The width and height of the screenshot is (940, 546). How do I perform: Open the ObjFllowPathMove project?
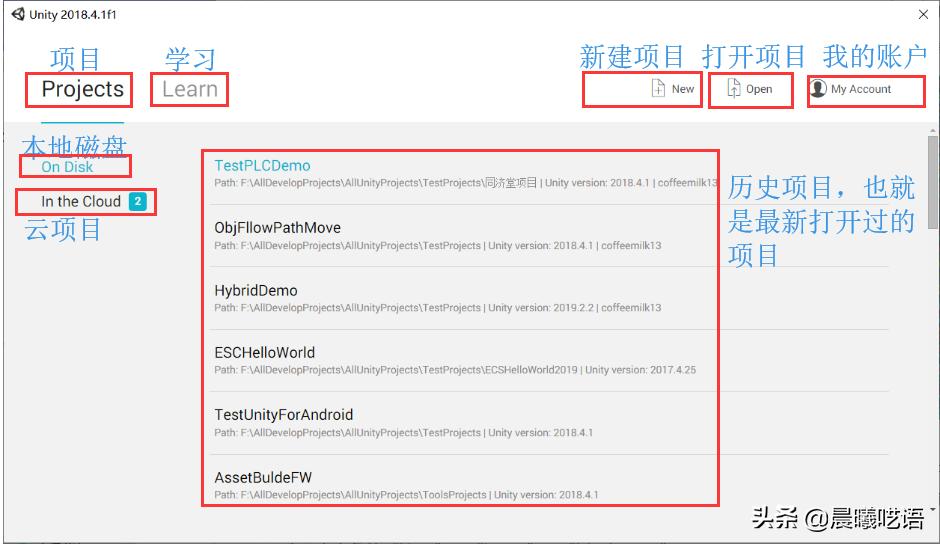(278, 228)
